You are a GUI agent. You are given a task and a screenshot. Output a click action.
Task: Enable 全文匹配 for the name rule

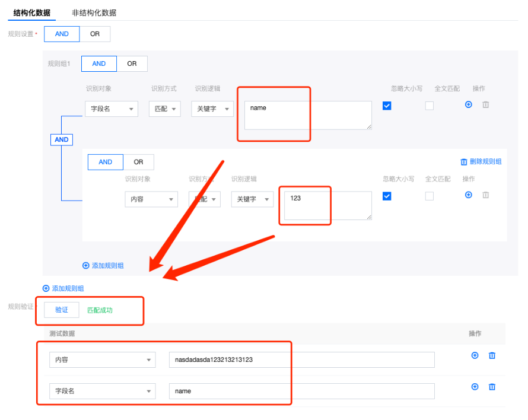pos(430,106)
